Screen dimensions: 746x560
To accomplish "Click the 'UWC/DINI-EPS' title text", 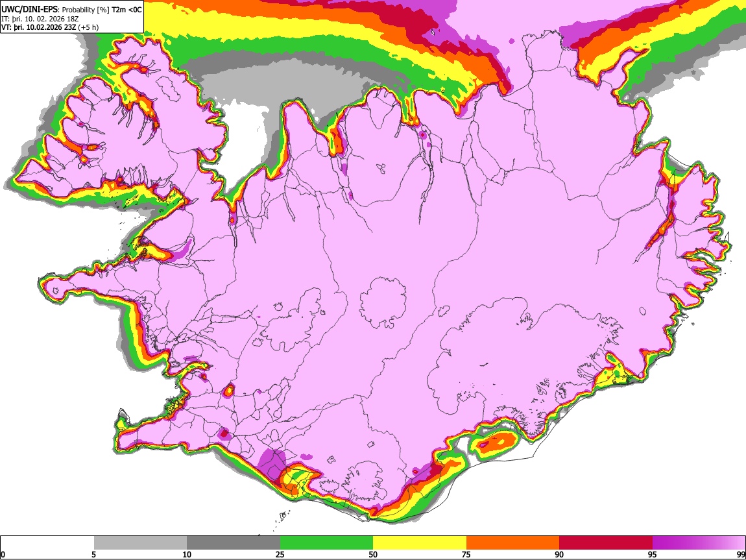I will pyautogui.click(x=29, y=10).
